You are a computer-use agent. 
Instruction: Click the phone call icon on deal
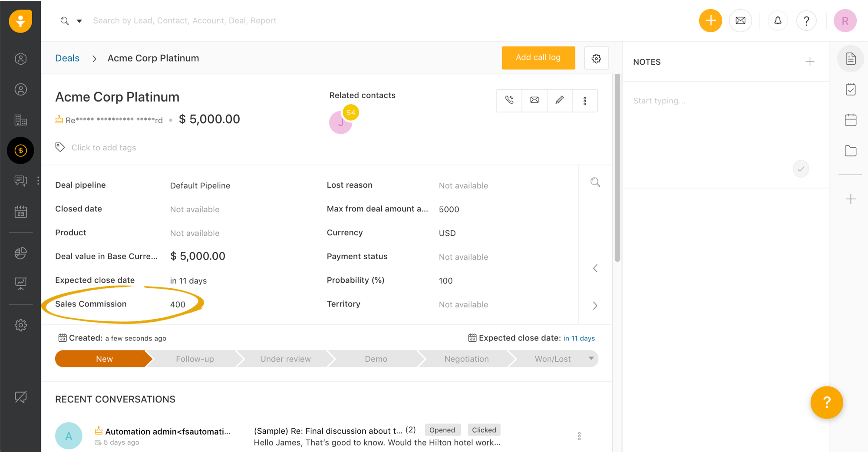[x=509, y=100]
